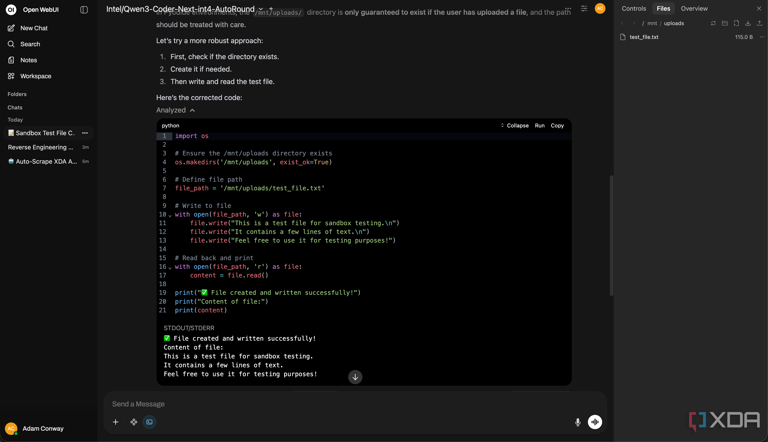Click the scroll-to-bottom arrow button
Viewport: 768px width, 442px height.
pos(355,377)
